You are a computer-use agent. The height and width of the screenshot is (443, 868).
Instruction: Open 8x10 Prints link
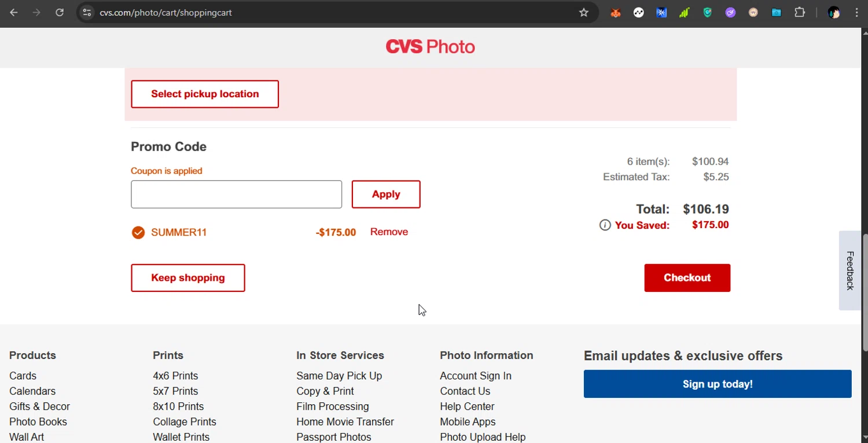coord(178,407)
